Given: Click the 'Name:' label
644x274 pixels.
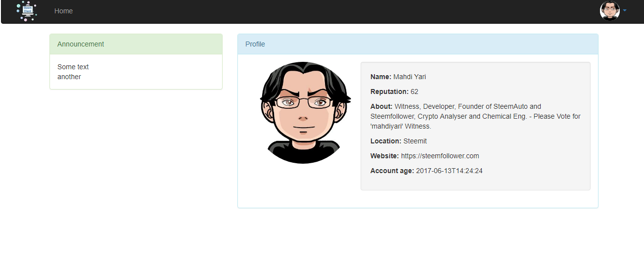Looking at the screenshot, I should (x=381, y=77).
